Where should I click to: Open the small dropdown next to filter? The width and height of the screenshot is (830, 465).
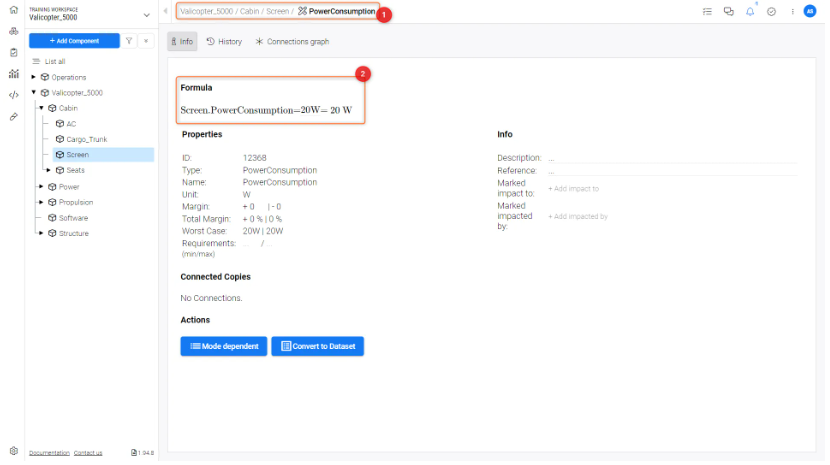coord(147,41)
